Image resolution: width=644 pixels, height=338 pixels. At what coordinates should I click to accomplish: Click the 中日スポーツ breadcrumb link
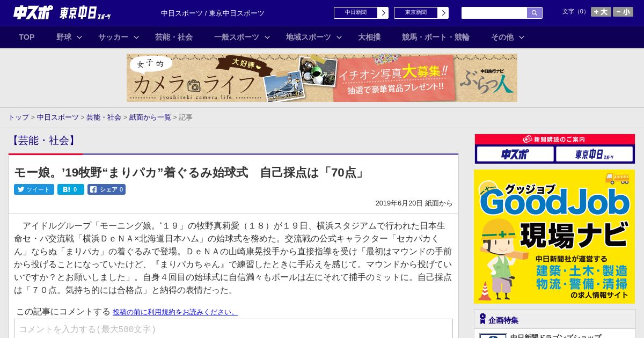(x=58, y=117)
